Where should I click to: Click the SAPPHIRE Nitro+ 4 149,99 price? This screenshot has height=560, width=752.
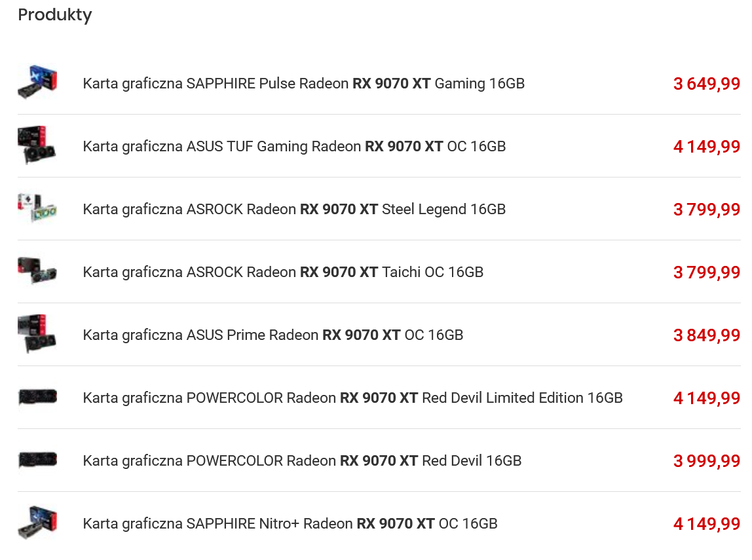click(707, 524)
